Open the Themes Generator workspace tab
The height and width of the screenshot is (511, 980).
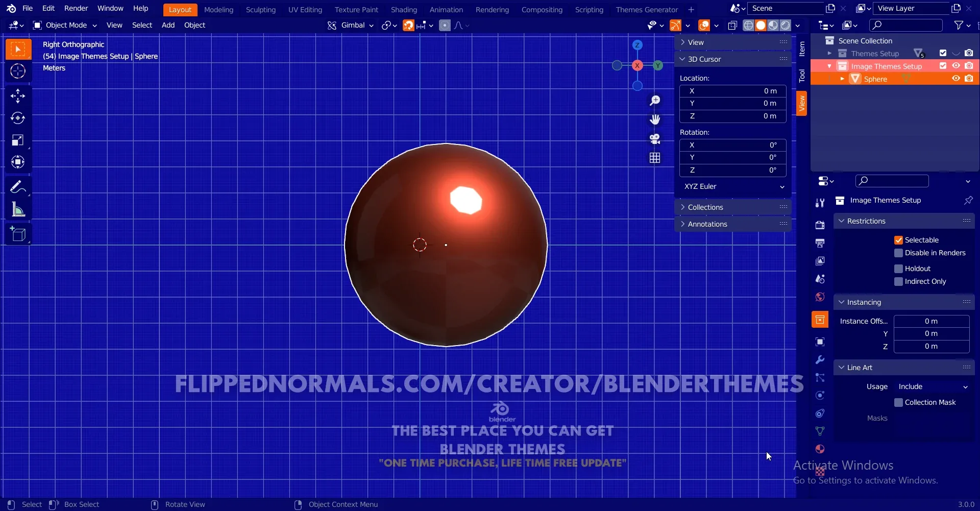click(647, 10)
